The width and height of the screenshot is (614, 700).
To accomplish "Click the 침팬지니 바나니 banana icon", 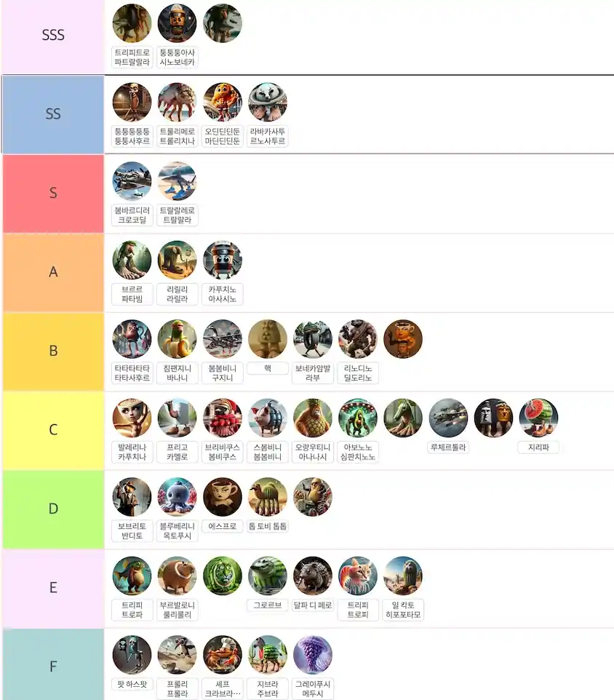I will coord(177,339).
